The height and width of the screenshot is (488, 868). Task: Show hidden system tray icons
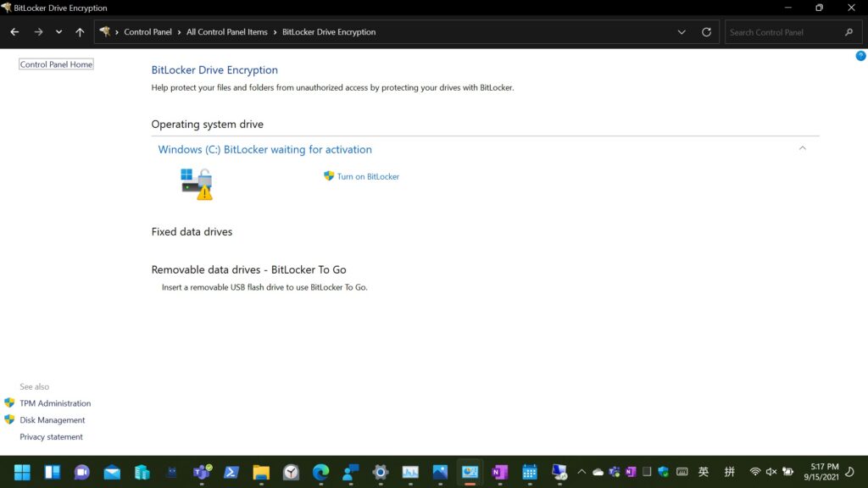(x=581, y=472)
